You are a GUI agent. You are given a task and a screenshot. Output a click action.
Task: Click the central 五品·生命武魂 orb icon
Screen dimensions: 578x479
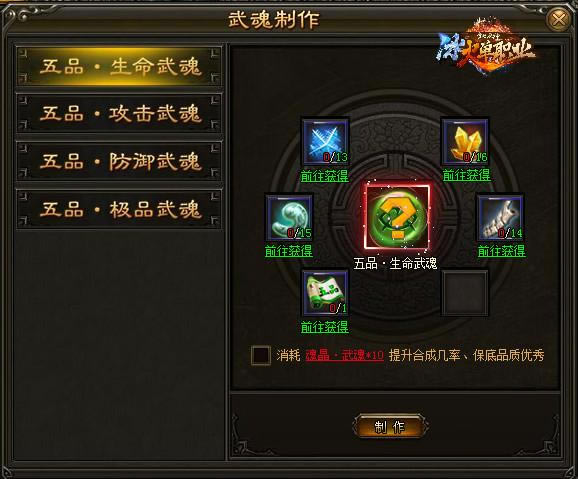pos(398,217)
